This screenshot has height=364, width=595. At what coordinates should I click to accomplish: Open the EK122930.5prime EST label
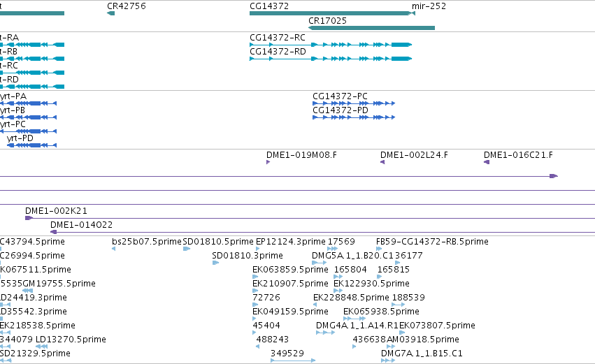point(371,284)
